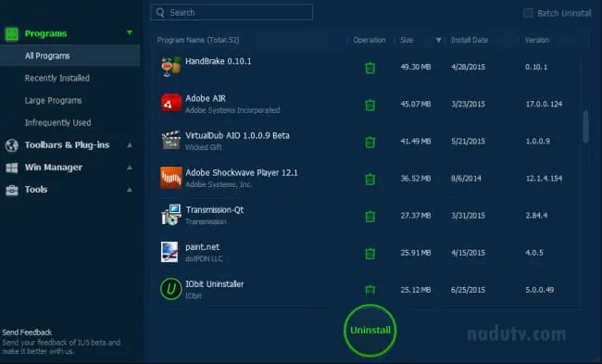This screenshot has height=364, width=602.
Task: Collapse the Programs section arrow
Action: coord(130,32)
